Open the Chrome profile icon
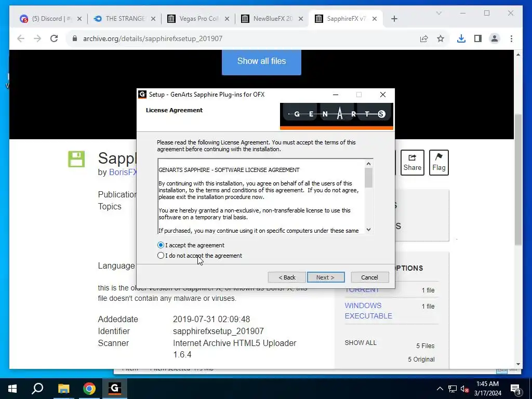Screen dimensions: 532x399 coord(495,38)
